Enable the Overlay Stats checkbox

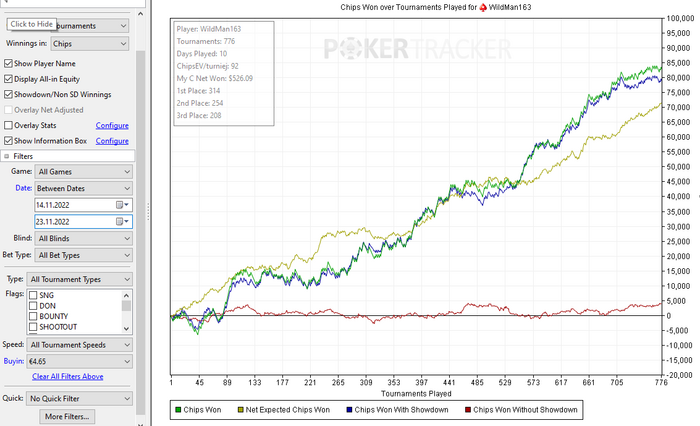click(8, 125)
